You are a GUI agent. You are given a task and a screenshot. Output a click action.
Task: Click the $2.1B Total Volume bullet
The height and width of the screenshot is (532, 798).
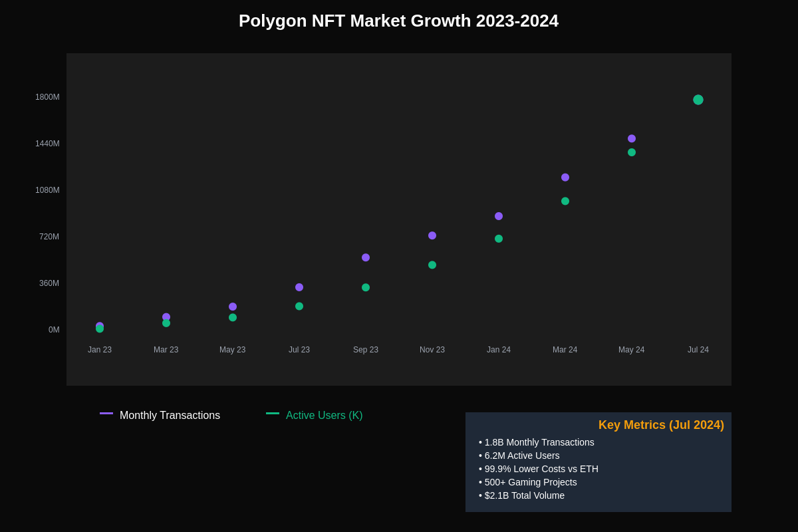(x=522, y=495)
